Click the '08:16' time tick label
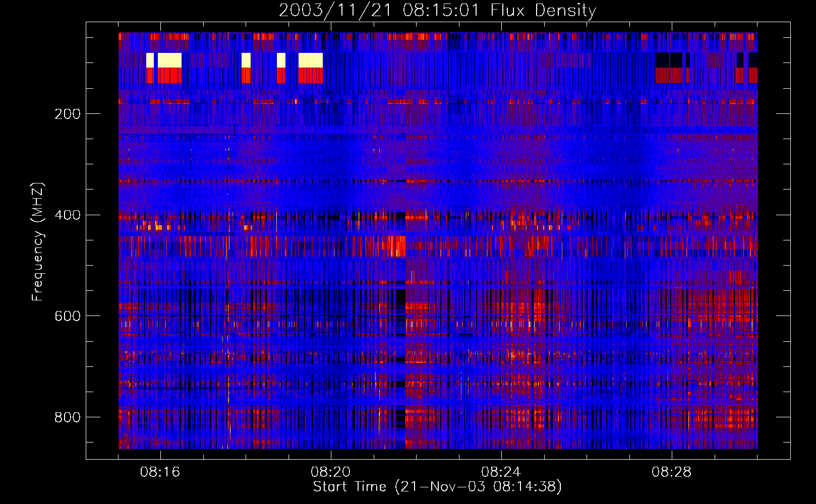This screenshot has height=504, width=816. (160, 472)
